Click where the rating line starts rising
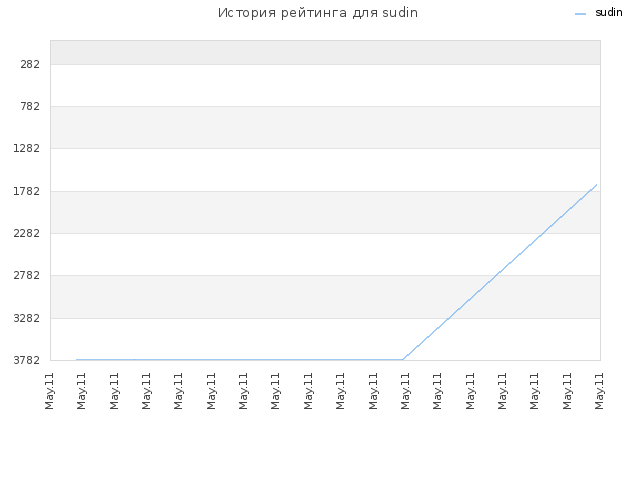The image size is (640, 480). (403, 360)
